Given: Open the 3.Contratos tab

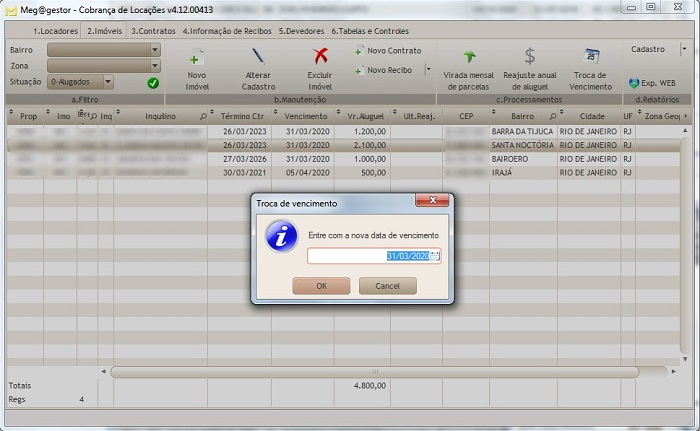Looking at the screenshot, I should coord(153,31).
